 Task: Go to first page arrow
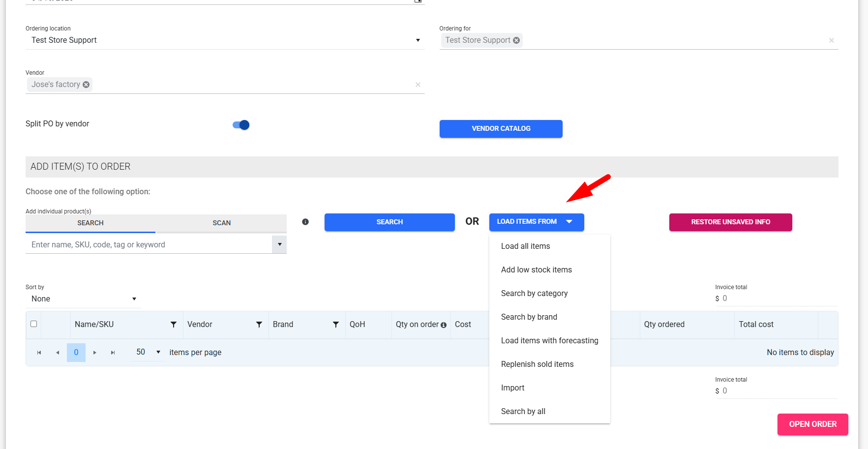tap(39, 353)
